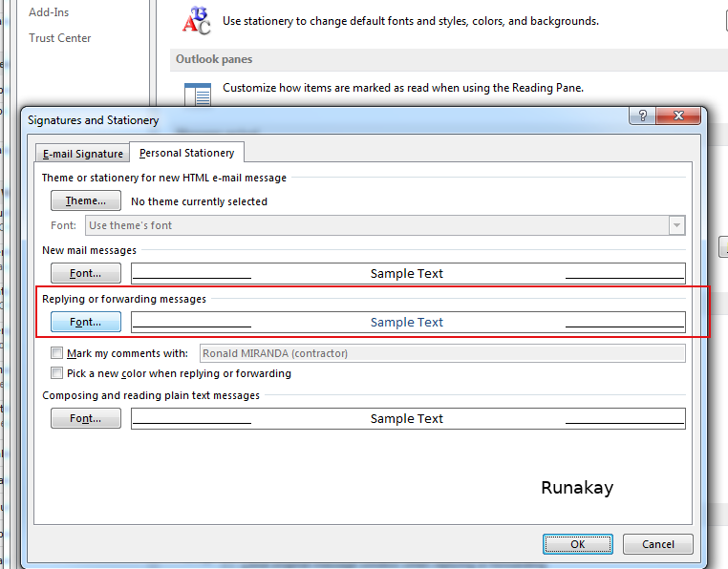
Task: Click 'No theme currently selected' text
Action: pos(199,201)
